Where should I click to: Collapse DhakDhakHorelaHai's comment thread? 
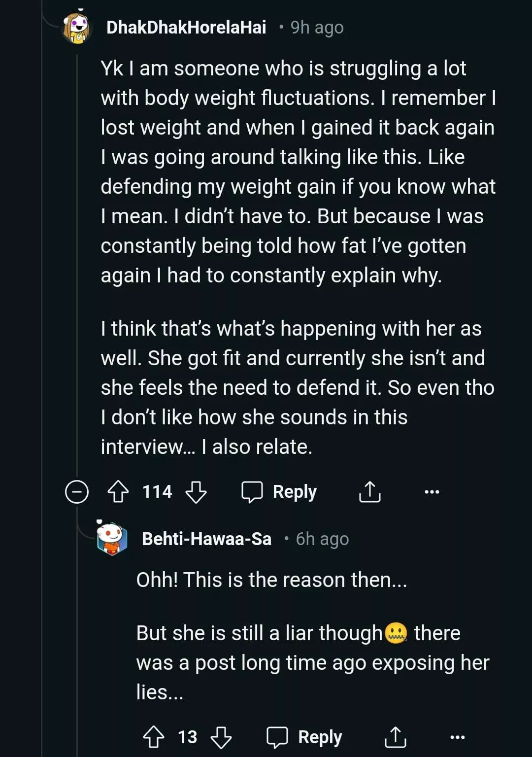77,492
